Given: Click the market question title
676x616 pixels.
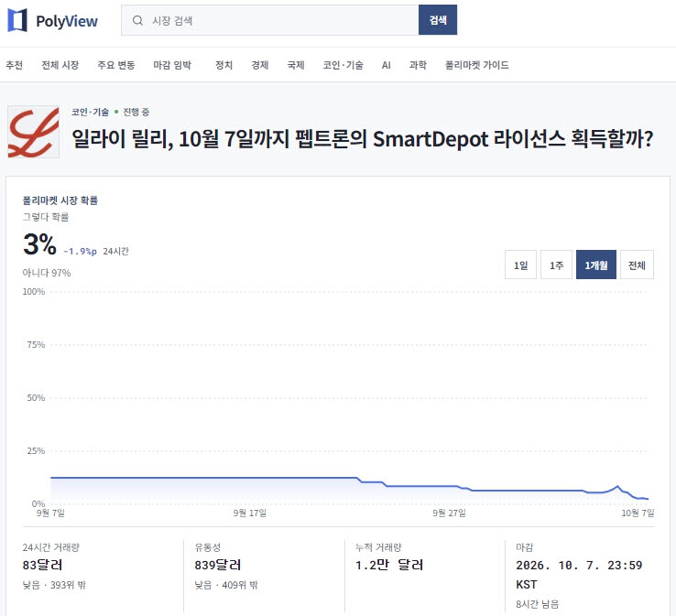Looking at the screenshot, I should (362, 139).
